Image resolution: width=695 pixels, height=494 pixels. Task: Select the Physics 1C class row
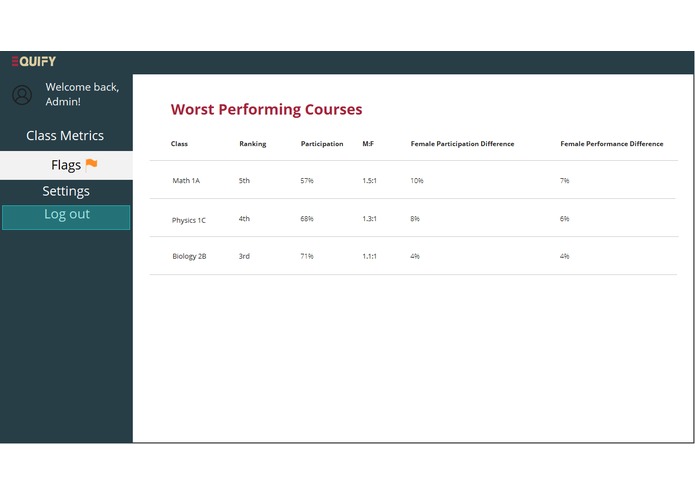414,218
